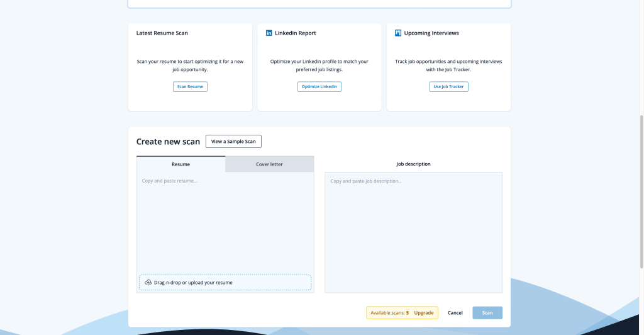Focus the job description text area
This screenshot has height=335, width=644.
(x=413, y=232)
